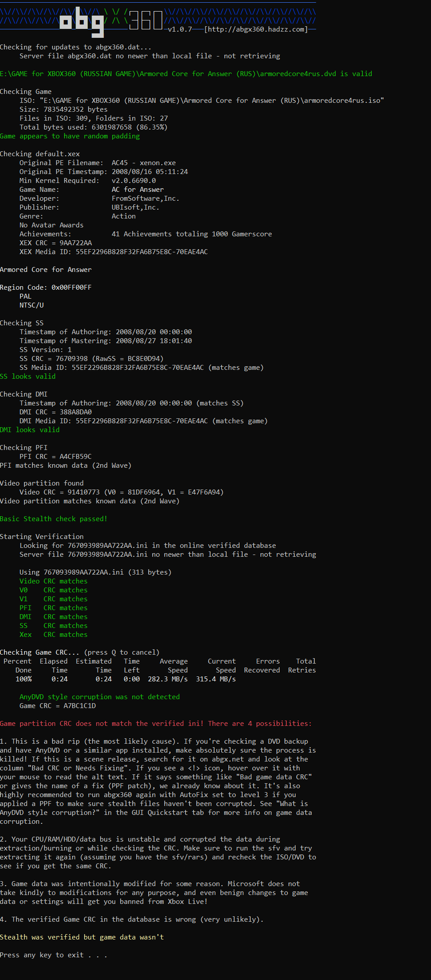
Task: Click the 100% percent done value
Action: [x=24, y=679]
